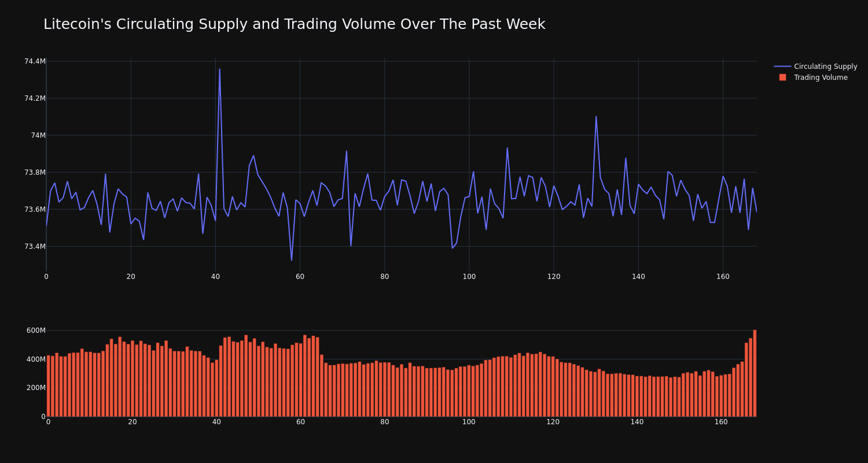Click the 73.8M y-axis label
Image resolution: width=868 pixels, height=463 pixels.
pyautogui.click(x=35, y=172)
